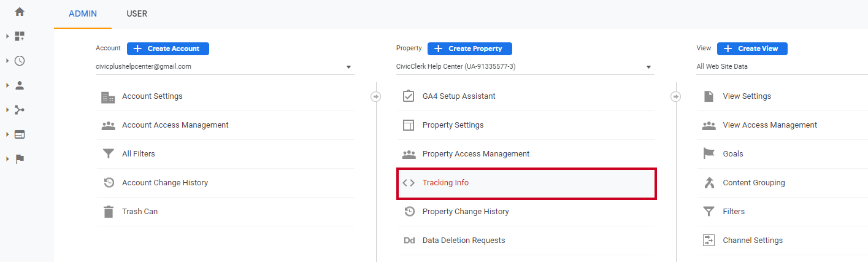Open Content Grouping link

(754, 183)
